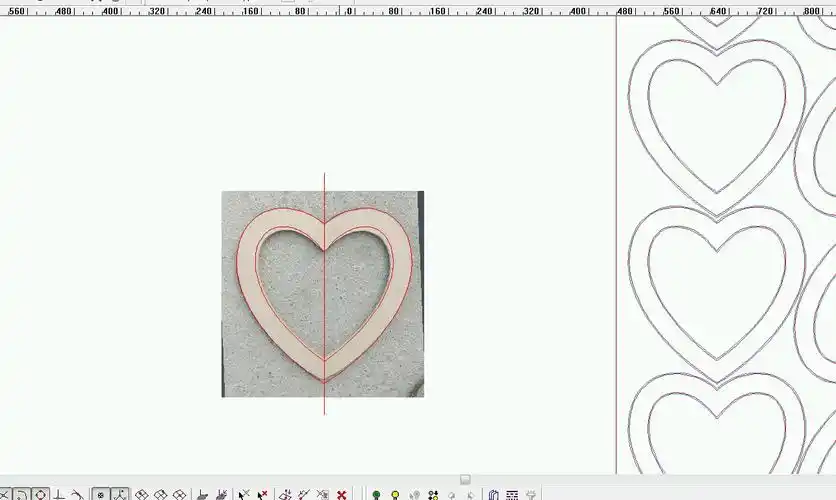Click the yellow pin marker icon
836x500 pixels.
pyautogui.click(x=395, y=494)
